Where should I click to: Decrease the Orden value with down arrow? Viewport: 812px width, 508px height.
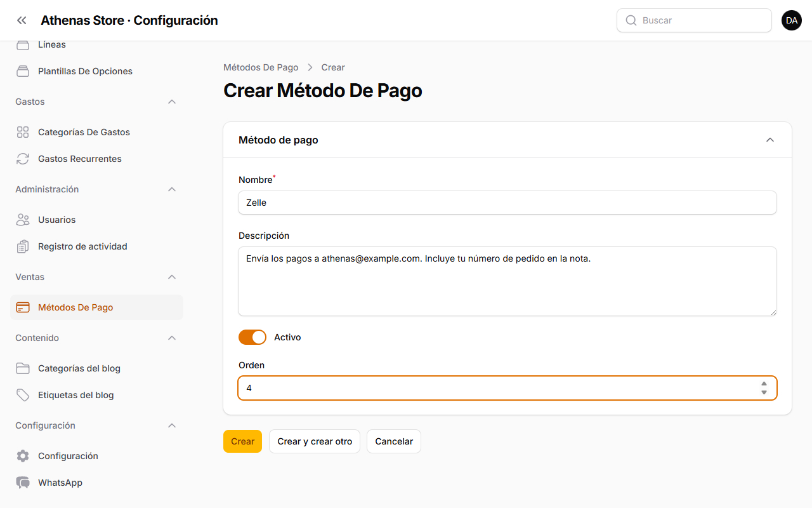coord(764,392)
